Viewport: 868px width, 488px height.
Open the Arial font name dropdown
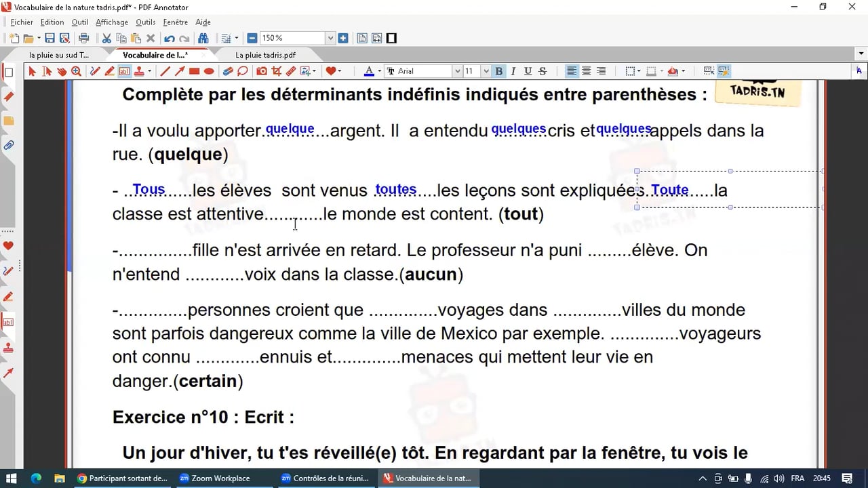(x=457, y=71)
